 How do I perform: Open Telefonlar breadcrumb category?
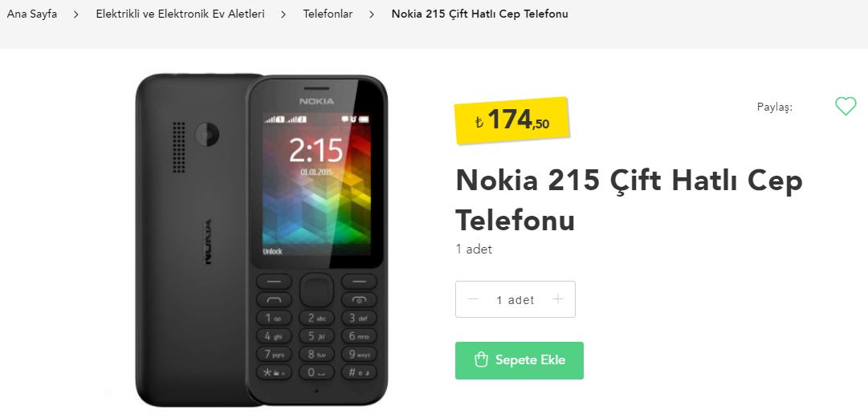click(328, 14)
